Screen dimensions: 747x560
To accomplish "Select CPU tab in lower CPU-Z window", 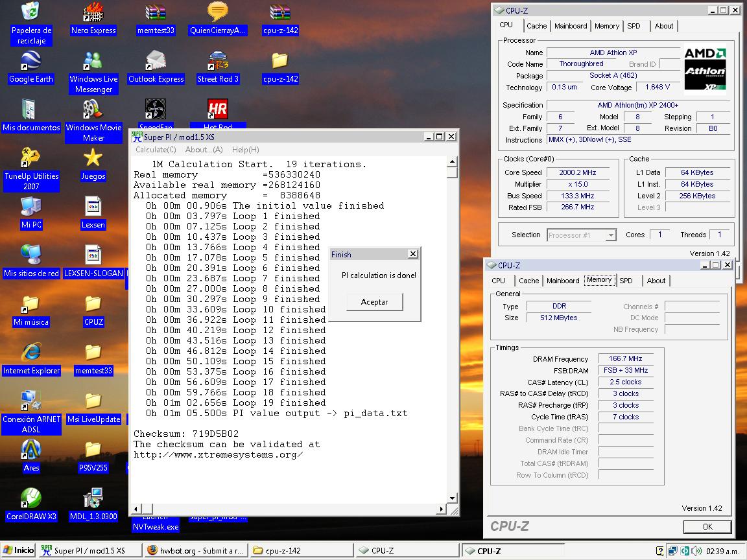I will [x=498, y=281].
